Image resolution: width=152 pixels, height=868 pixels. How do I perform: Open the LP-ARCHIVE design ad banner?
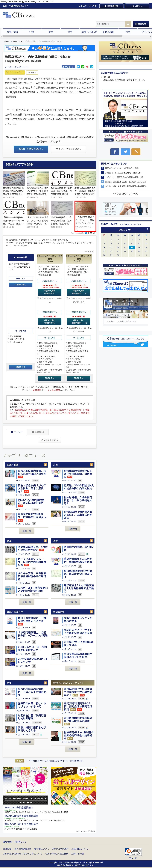pyautogui.click(x=26, y=786)
